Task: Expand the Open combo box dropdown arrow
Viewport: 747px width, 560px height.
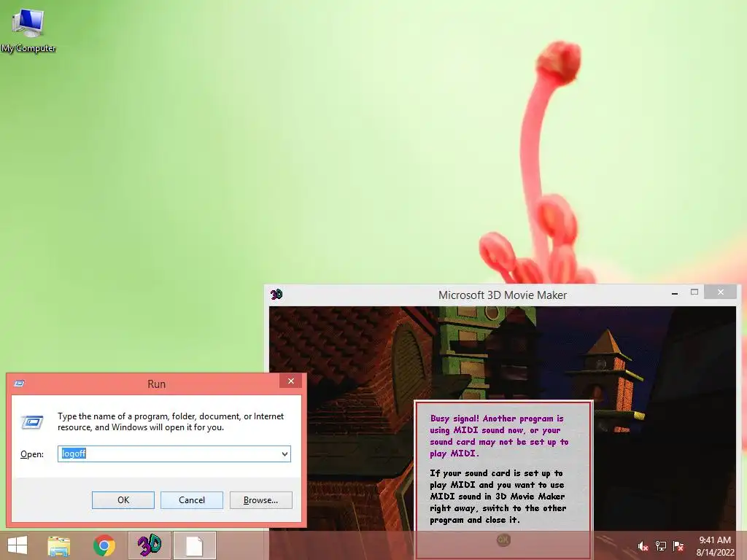Action: click(285, 454)
